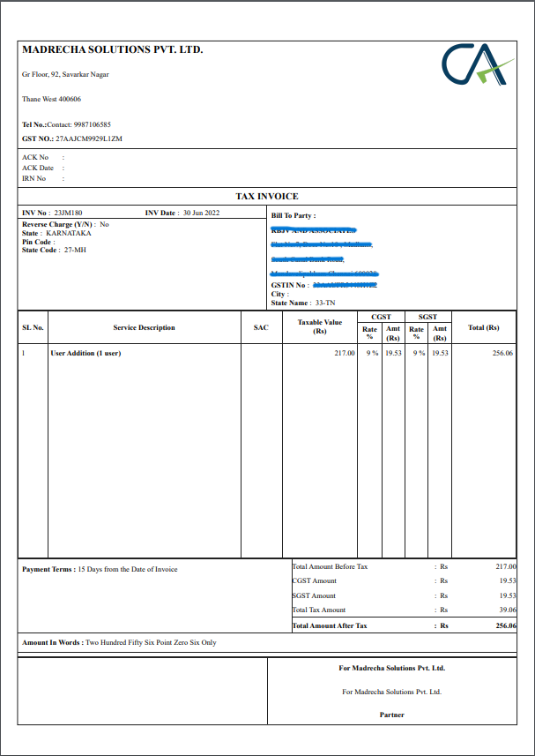Click the Payment Terms text
535x756 pixels.
click(100, 569)
